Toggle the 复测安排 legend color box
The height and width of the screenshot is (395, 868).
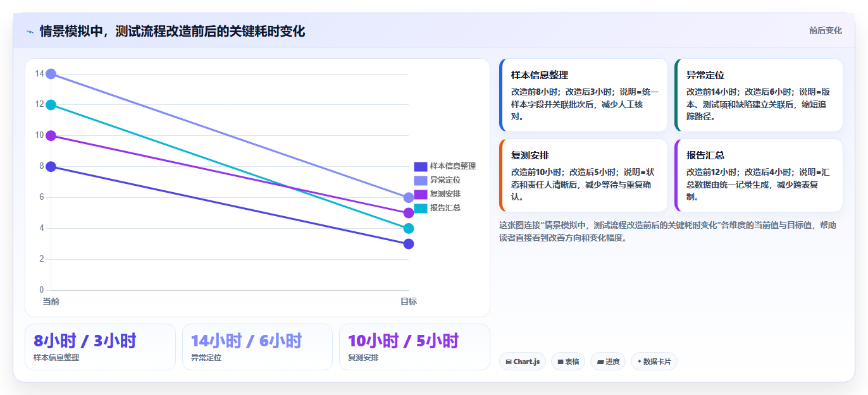[420, 194]
